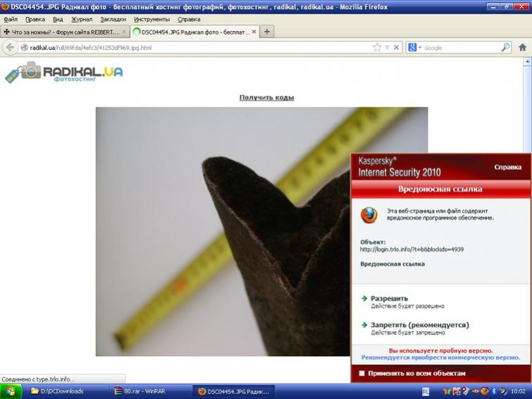
Task: Click the Radikal.ua logo
Action: point(63,73)
